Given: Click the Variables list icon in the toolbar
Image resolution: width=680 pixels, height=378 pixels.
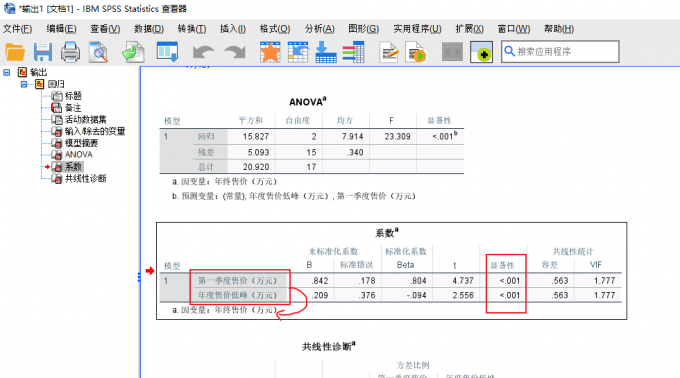Looking at the screenshot, I should click(353, 52).
